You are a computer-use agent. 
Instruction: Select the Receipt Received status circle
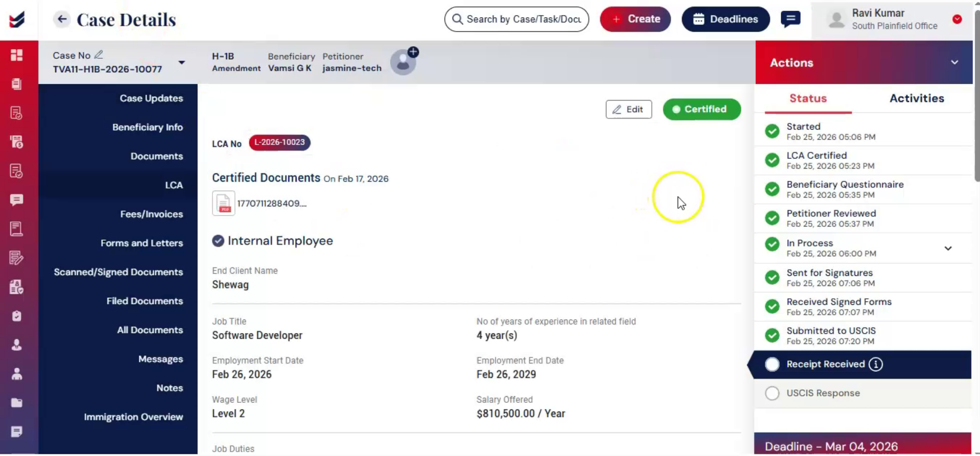pos(772,364)
